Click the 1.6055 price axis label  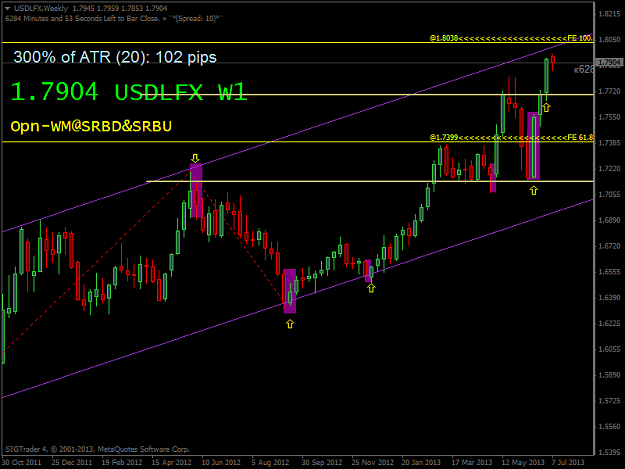coord(609,349)
